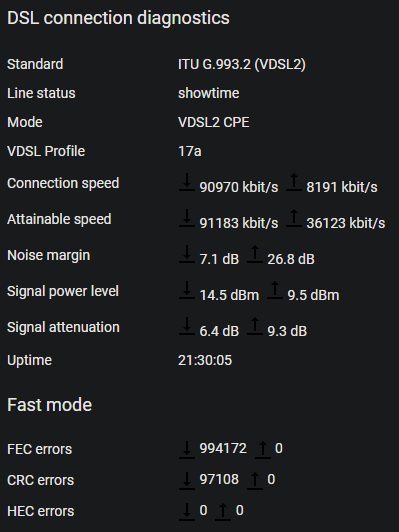The image size is (399, 532).
Task: Click the upstream arrow beside 26.8 dB noise margin
Action: [255, 254]
